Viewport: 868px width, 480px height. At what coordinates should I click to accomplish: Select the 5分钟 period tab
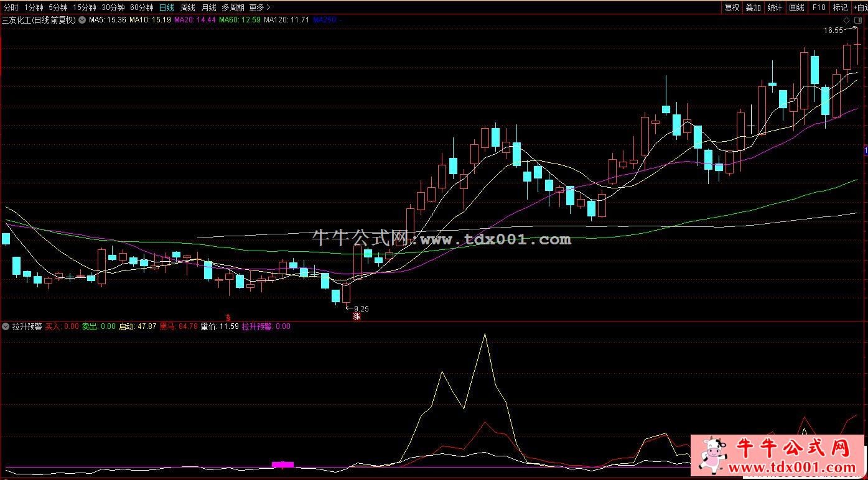58,7
